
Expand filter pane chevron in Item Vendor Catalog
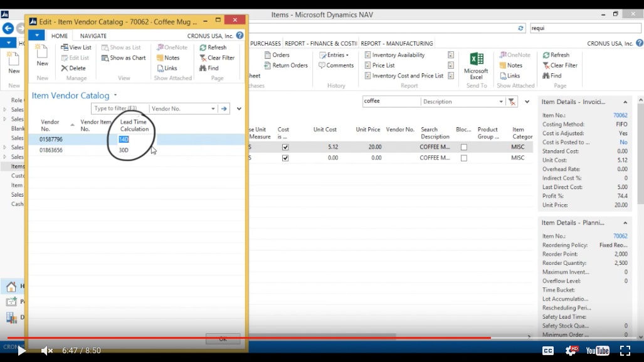239,109
